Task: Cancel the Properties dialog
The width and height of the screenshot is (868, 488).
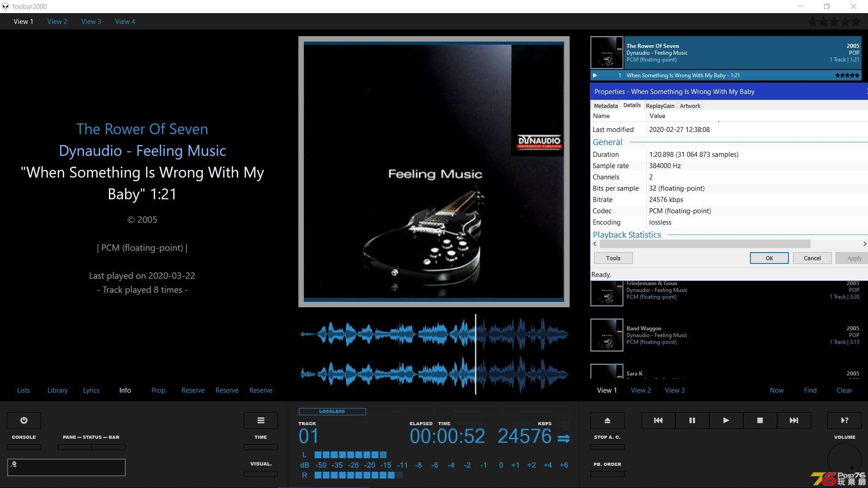Action: pyautogui.click(x=812, y=258)
